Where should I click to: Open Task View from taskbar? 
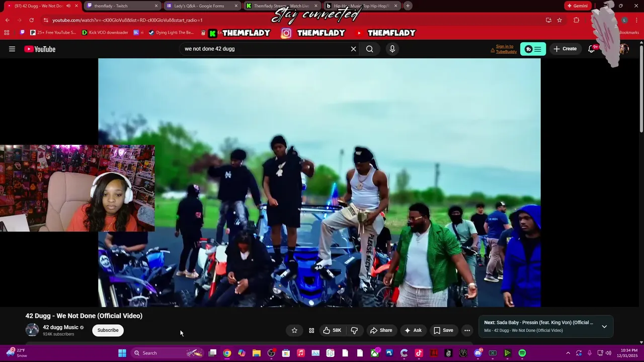tap(212, 353)
